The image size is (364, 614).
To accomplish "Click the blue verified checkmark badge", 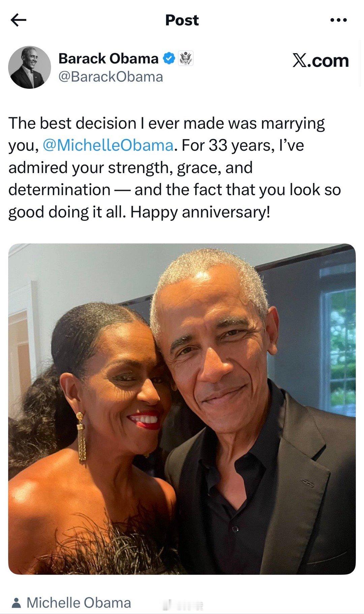I will pyautogui.click(x=169, y=59).
